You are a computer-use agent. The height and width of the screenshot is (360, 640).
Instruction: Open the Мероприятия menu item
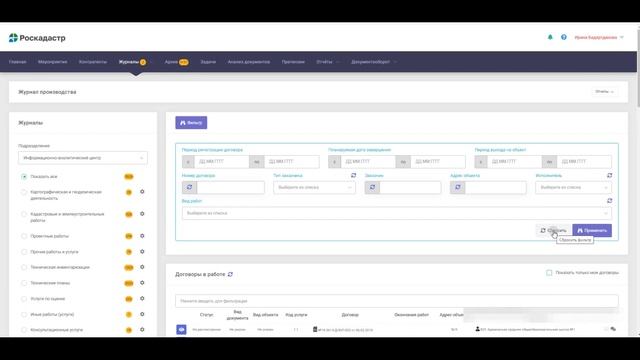pos(52,62)
